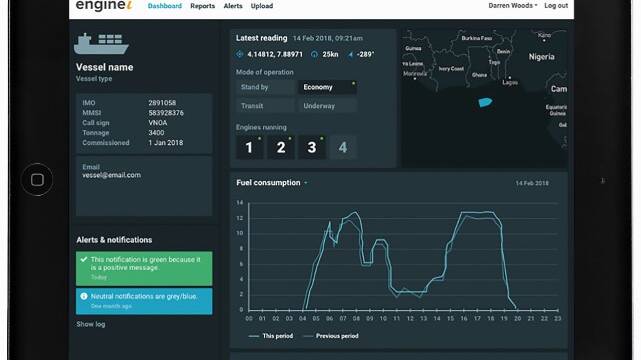Click Ghana label on the map
Viewport: 641px width, 360px height.
click(479, 75)
